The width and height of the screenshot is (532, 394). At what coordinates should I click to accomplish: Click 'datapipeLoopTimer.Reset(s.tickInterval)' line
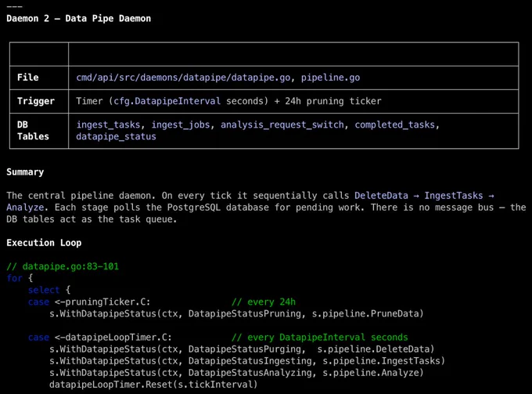point(153,385)
